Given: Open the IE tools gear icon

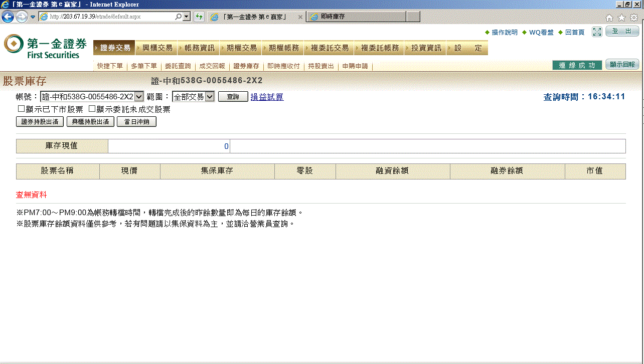Looking at the screenshot, I should pyautogui.click(x=634, y=18).
